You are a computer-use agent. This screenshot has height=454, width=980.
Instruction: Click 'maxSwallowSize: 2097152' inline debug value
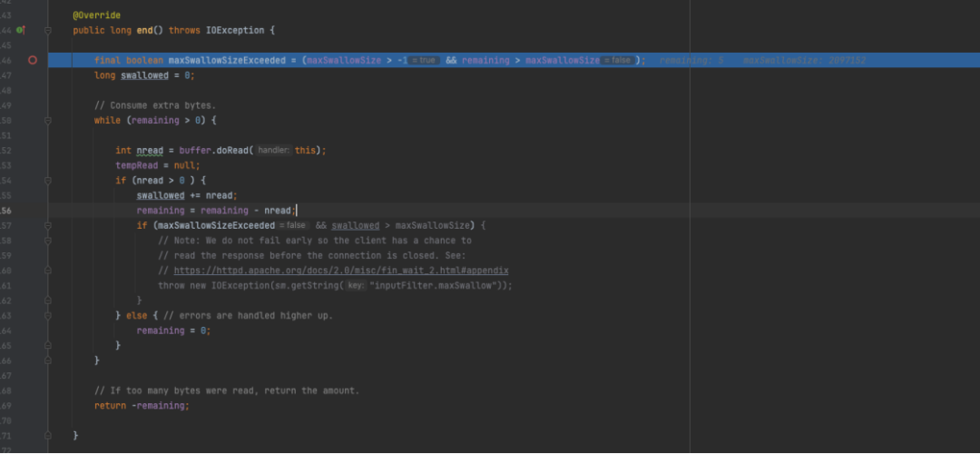[x=804, y=60]
